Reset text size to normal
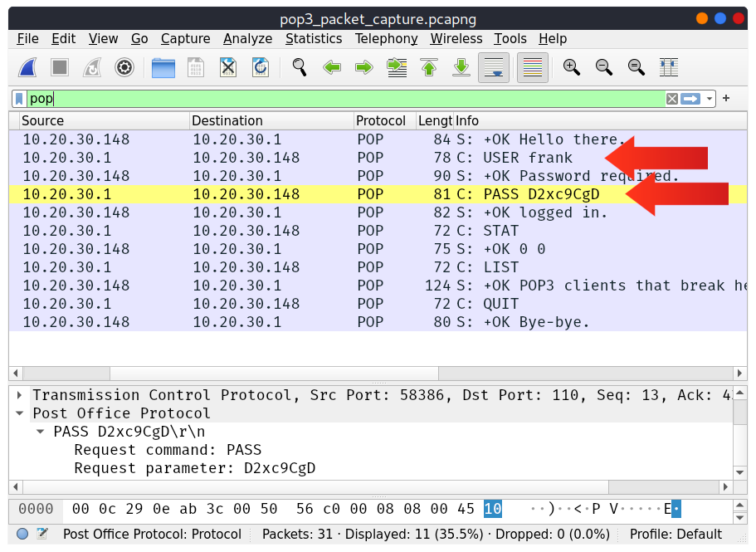The width and height of the screenshot is (756, 552). coord(636,67)
